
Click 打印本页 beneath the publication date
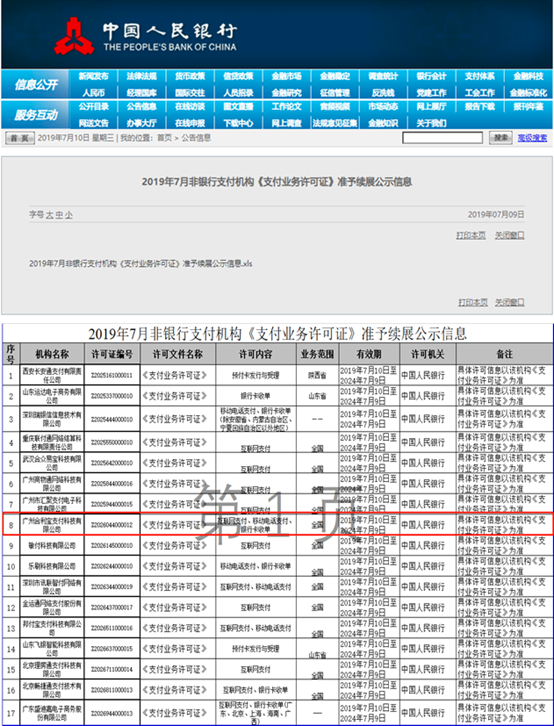coord(471,235)
